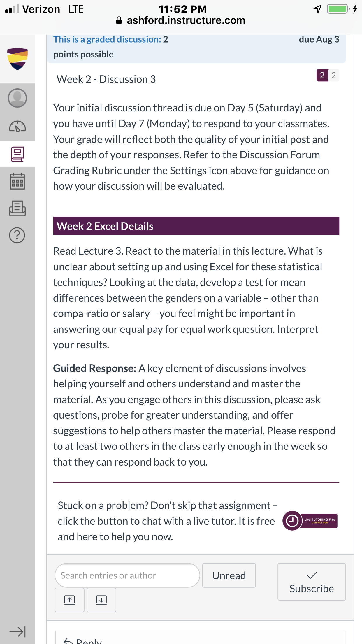The height and width of the screenshot is (644, 362).
Task: Tap the ashford.instructure.com address bar
Action: pos(181,20)
